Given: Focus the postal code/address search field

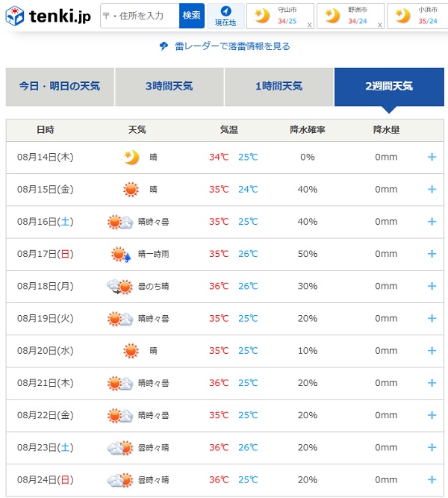Looking at the screenshot, I should point(140,16).
